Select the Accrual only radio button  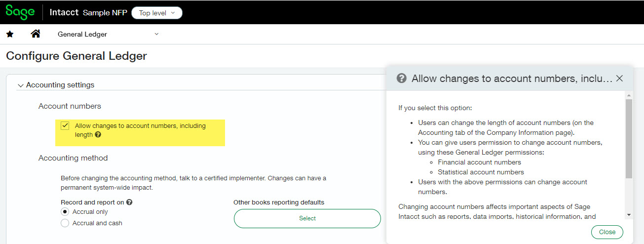(65, 212)
